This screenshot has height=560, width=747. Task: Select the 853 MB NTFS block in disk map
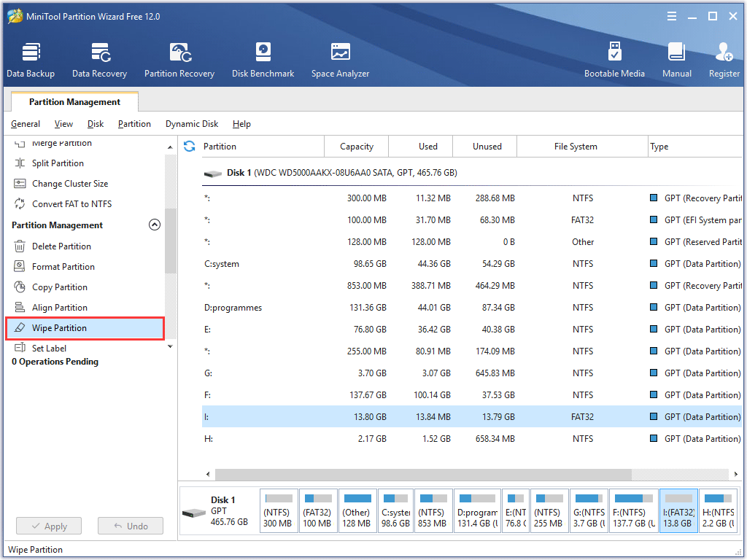(x=433, y=511)
